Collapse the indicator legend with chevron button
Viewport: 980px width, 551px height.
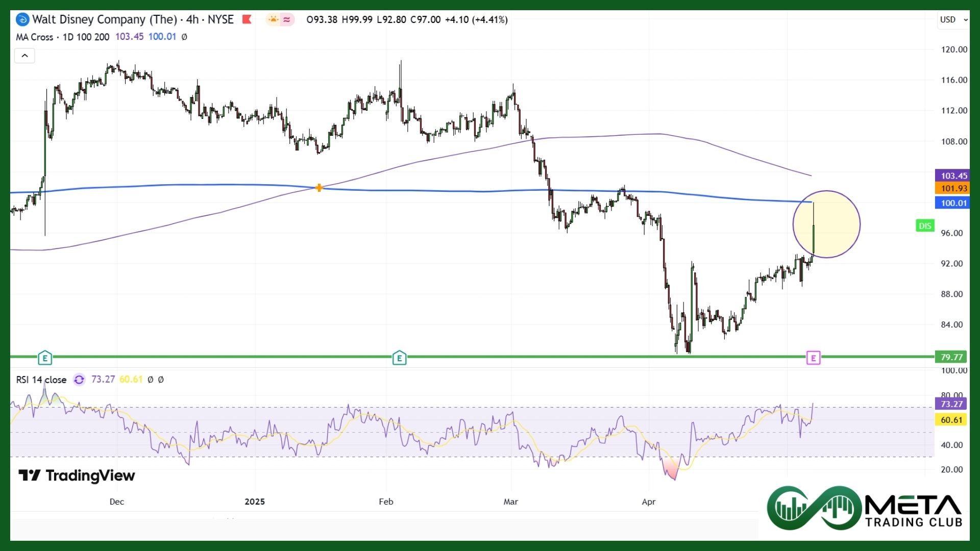point(24,56)
